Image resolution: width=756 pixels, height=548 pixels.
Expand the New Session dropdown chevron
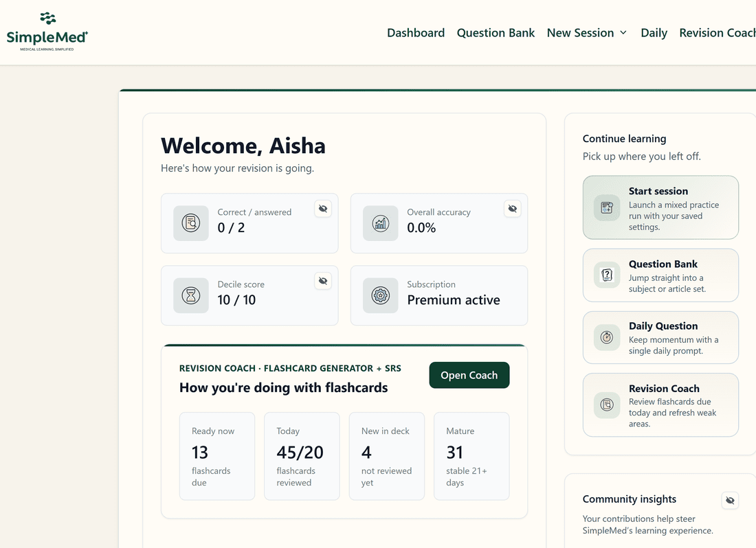tap(623, 33)
